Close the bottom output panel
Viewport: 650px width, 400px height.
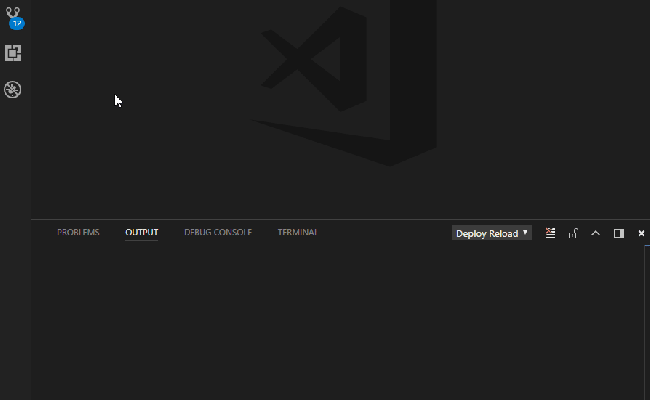click(x=641, y=233)
